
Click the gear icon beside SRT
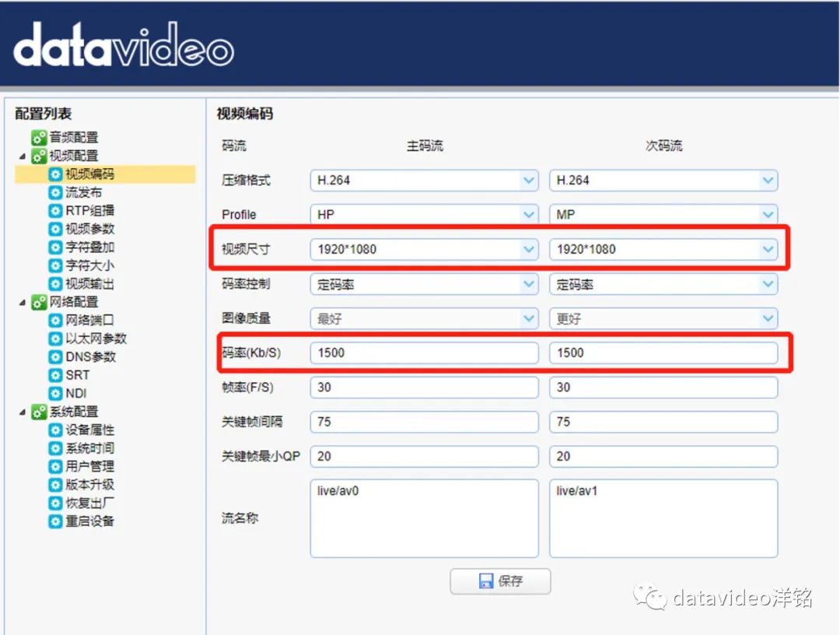[55, 375]
